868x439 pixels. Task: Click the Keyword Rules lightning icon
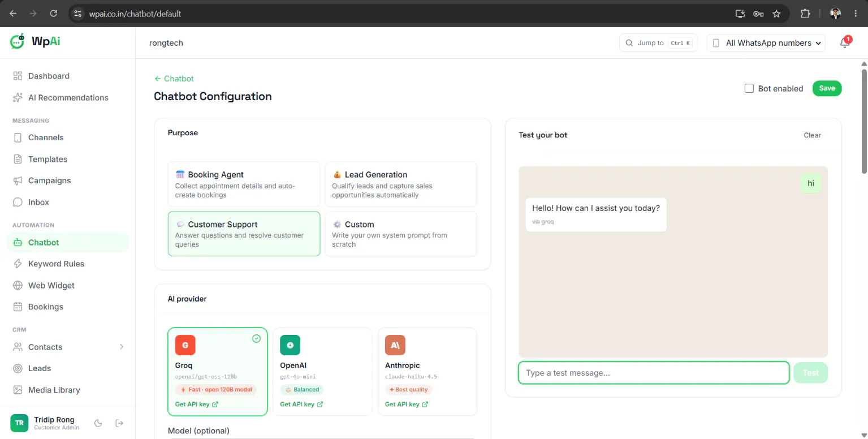[18, 264]
